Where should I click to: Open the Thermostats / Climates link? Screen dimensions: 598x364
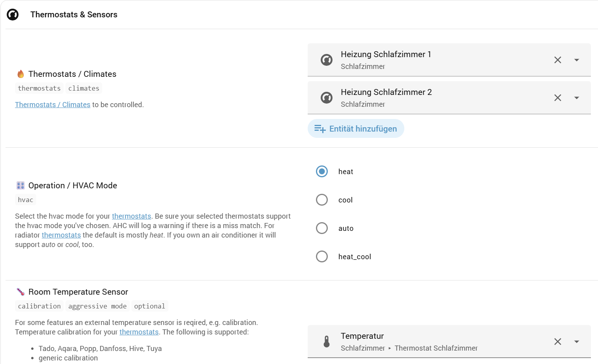52,105
